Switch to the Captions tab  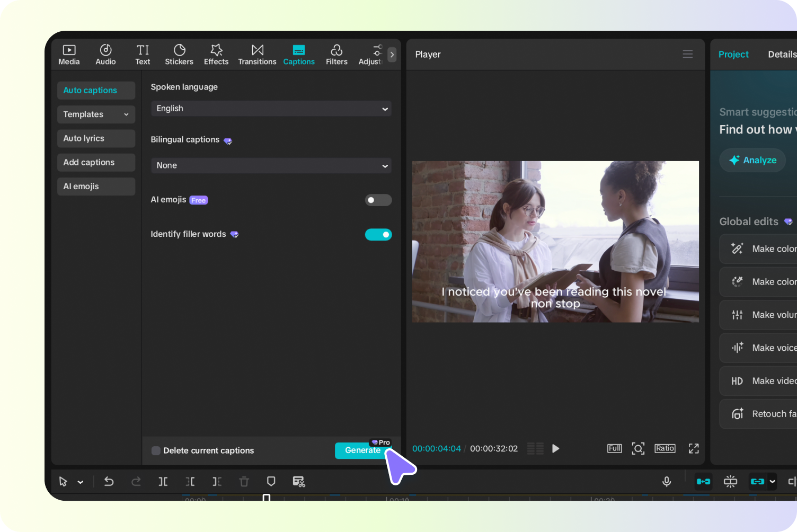(299, 54)
